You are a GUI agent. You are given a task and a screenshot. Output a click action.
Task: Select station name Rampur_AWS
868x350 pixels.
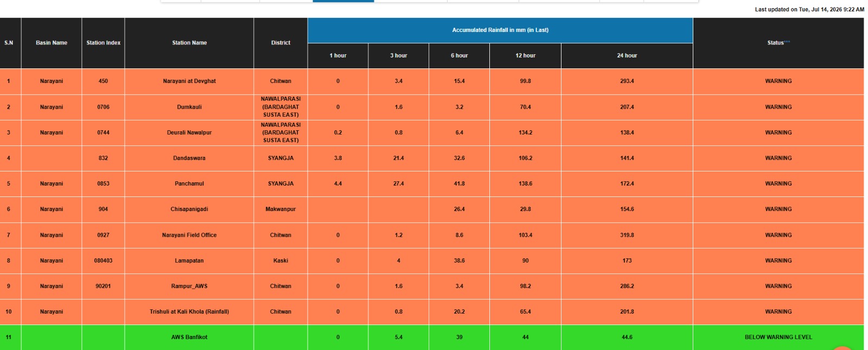189,287
